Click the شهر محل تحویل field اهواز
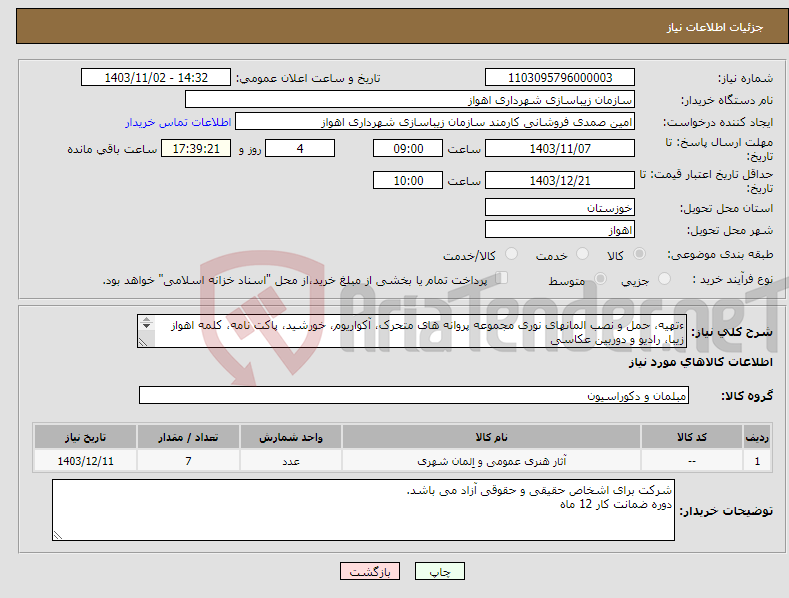The image size is (789, 598). click(x=560, y=230)
